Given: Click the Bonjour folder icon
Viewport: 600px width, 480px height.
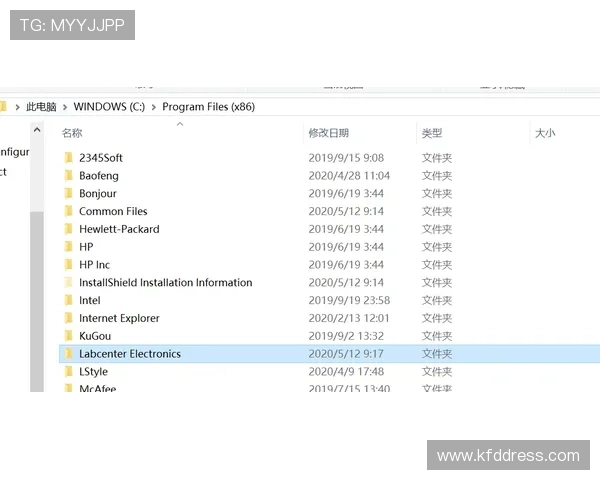Looking at the screenshot, I should 68,194.
